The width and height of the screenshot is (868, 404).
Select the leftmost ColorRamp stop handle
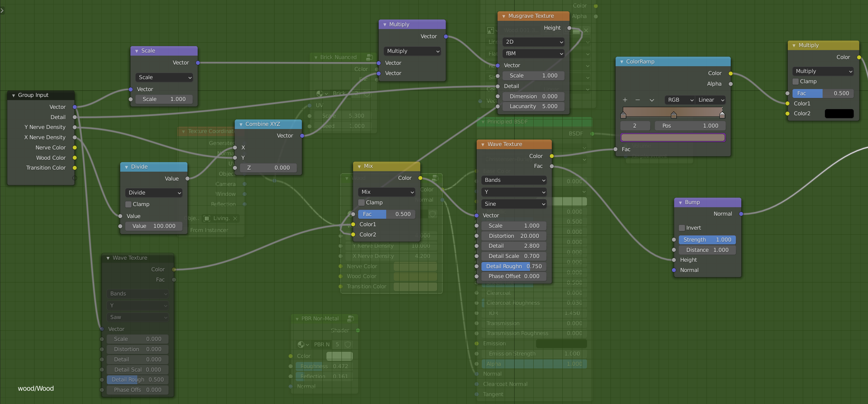click(x=624, y=115)
